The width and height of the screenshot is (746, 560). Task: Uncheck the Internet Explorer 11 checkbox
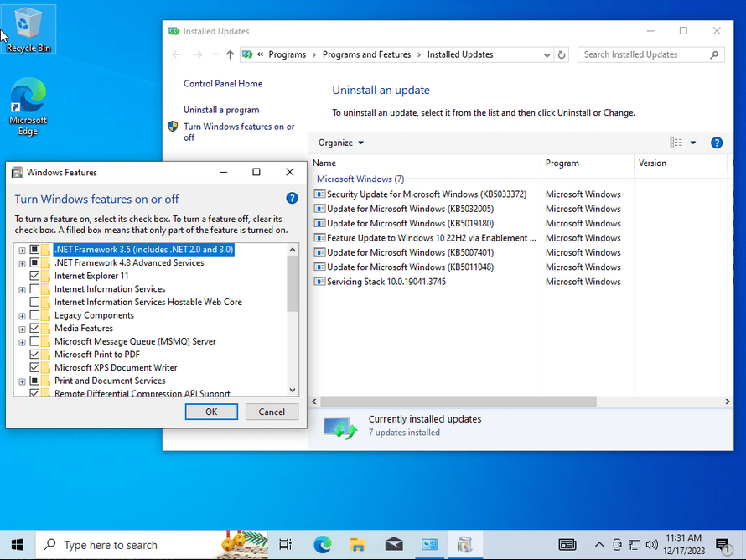click(34, 276)
